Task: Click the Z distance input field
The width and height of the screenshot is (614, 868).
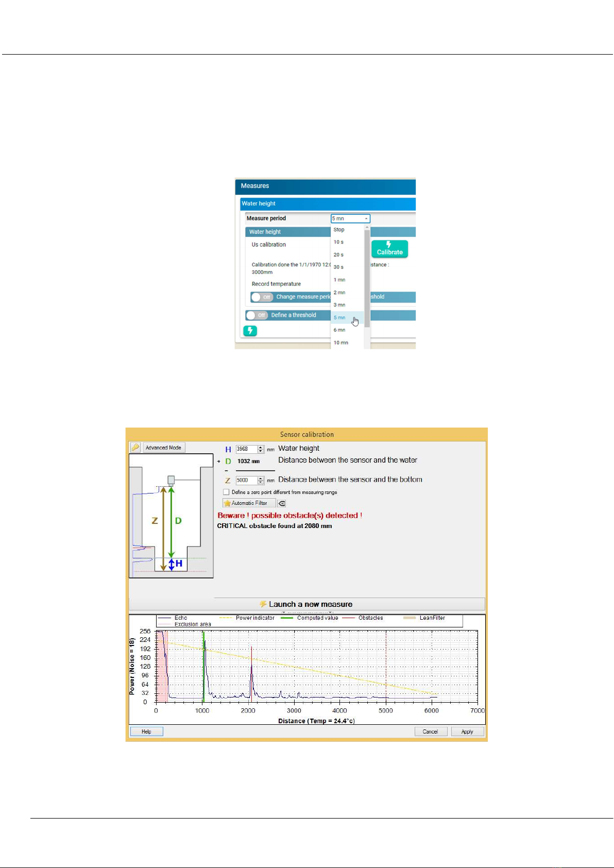Action: (x=247, y=480)
